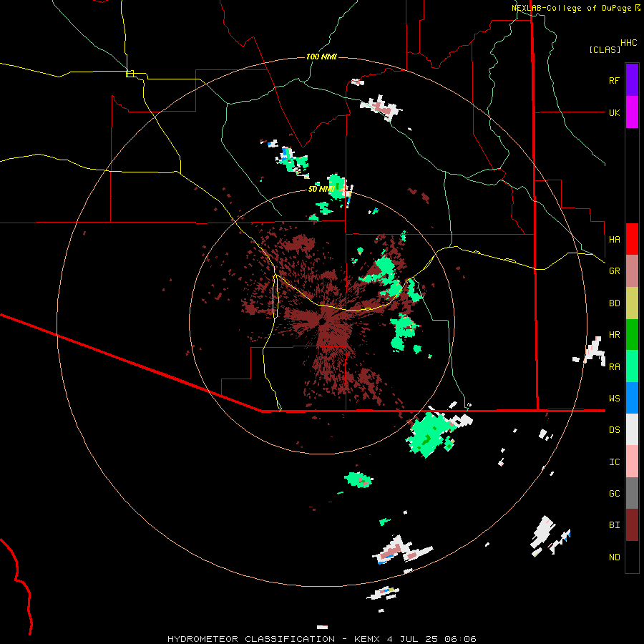Select the GR pink-brown legend swatch
This screenshot has height=644, width=644.
[x=632, y=271]
